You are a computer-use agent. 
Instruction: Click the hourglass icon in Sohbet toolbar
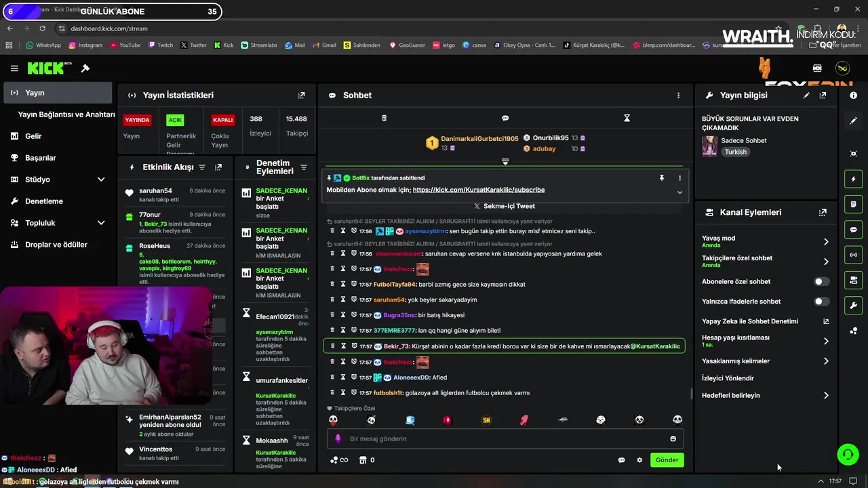pyautogui.click(x=627, y=118)
